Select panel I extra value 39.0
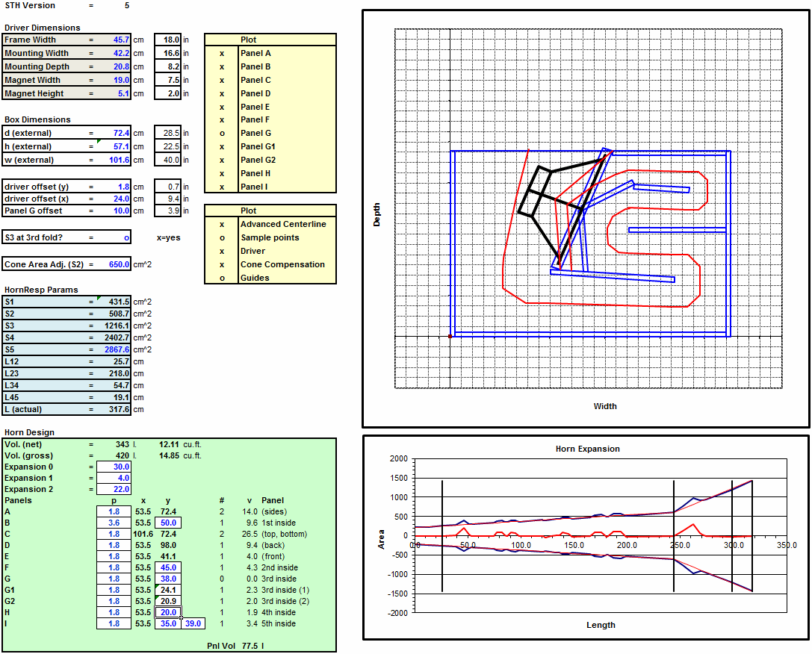The height and width of the screenshot is (654, 812). [193, 623]
